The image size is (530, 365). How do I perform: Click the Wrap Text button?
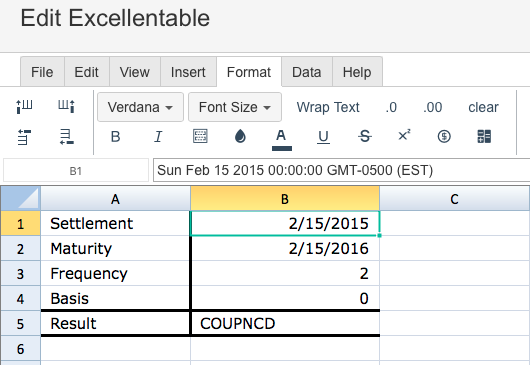pyautogui.click(x=328, y=107)
